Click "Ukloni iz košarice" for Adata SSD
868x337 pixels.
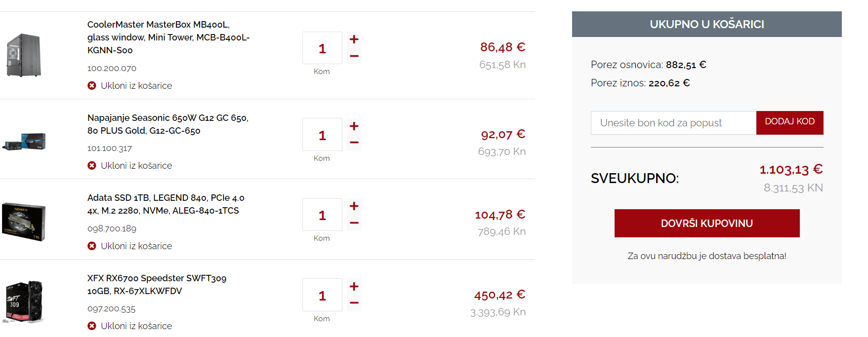(x=136, y=246)
